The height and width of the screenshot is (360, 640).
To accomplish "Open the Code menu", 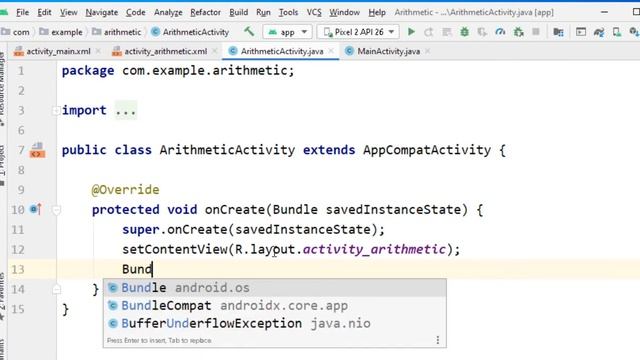I will pyautogui.click(x=136, y=12).
